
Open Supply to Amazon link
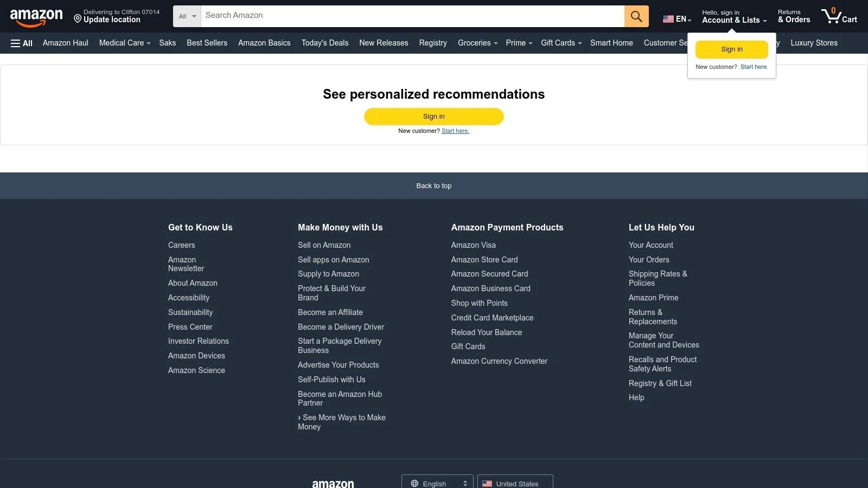click(x=328, y=274)
